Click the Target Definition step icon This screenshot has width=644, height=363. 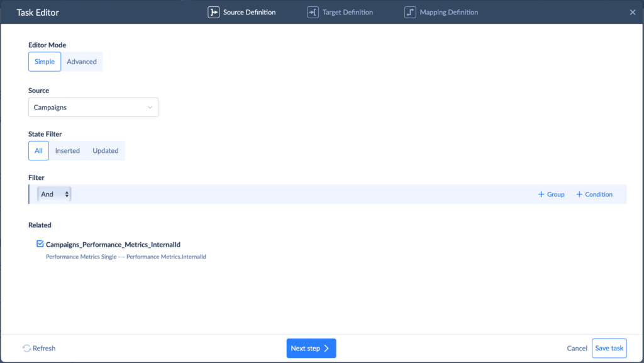click(x=313, y=12)
